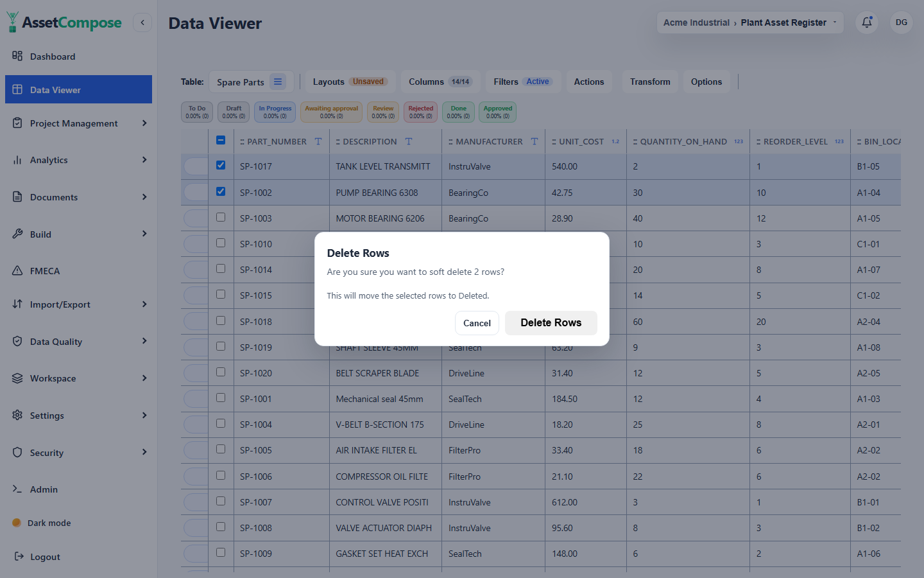Click the Data Quality shield icon
Screen dimensions: 924x578
[x=17, y=341]
